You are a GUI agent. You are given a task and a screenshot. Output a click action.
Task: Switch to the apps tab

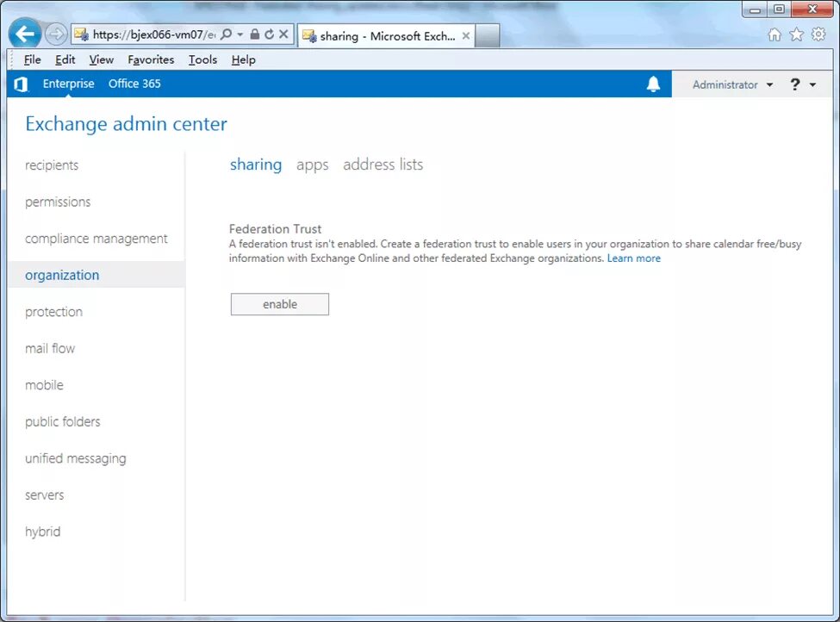(313, 165)
